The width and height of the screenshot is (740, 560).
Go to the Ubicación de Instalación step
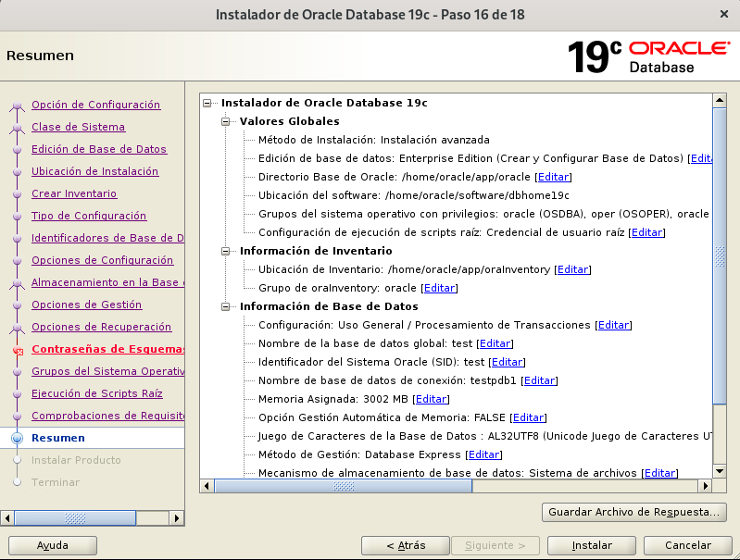point(94,171)
